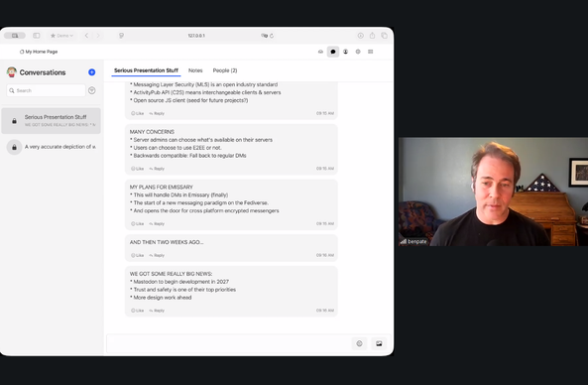Toggle the browser sidebar icon

37,36
